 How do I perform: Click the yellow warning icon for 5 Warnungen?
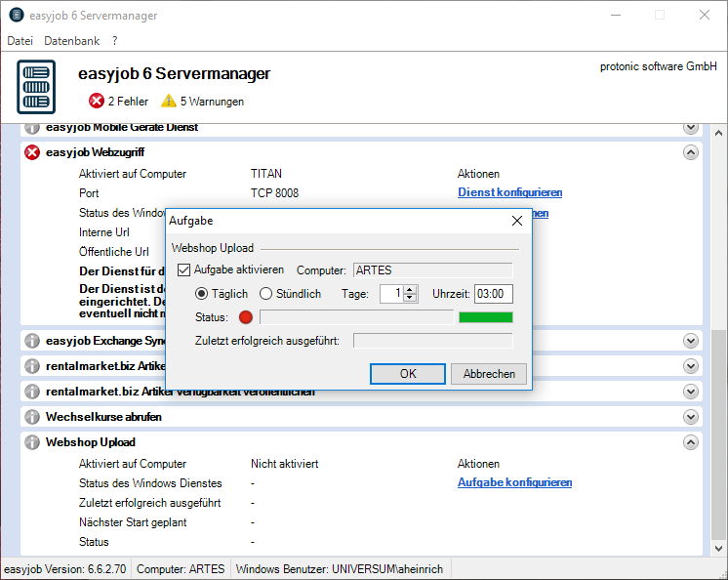click(169, 101)
